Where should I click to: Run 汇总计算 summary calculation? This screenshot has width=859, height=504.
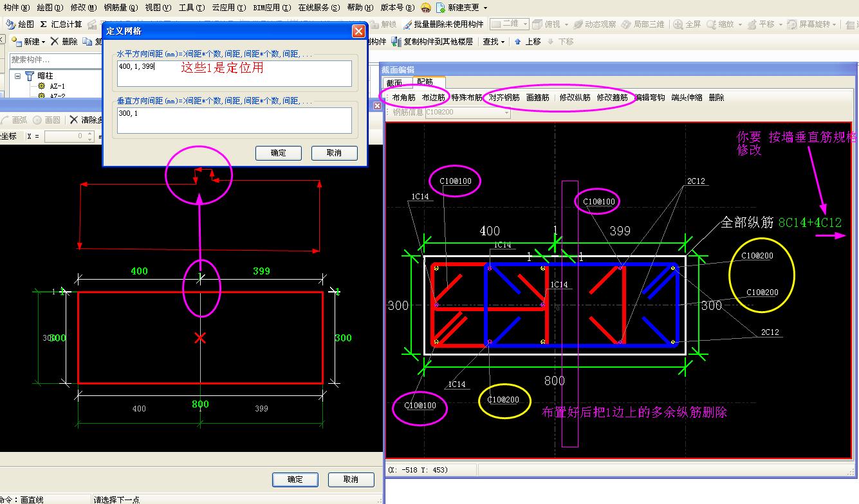60,24
